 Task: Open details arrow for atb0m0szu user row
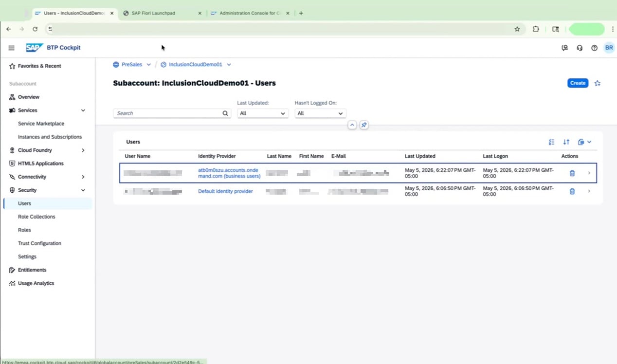pyautogui.click(x=589, y=173)
